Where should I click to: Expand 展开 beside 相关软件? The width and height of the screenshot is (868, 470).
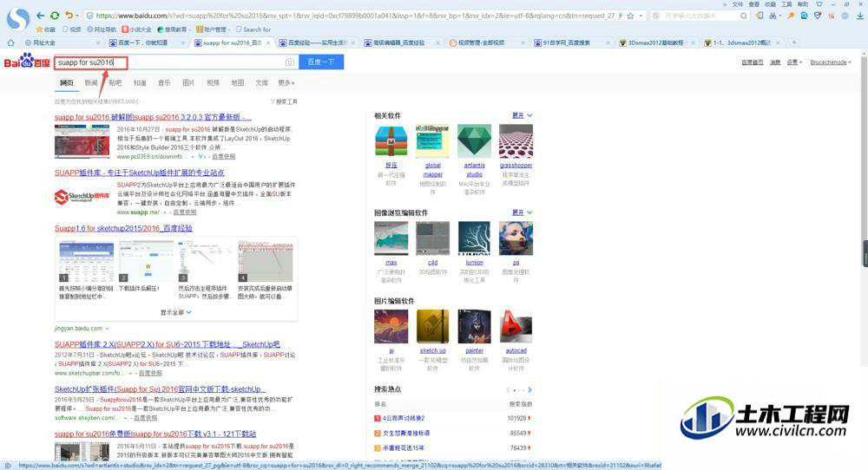click(x=522, y=115)
